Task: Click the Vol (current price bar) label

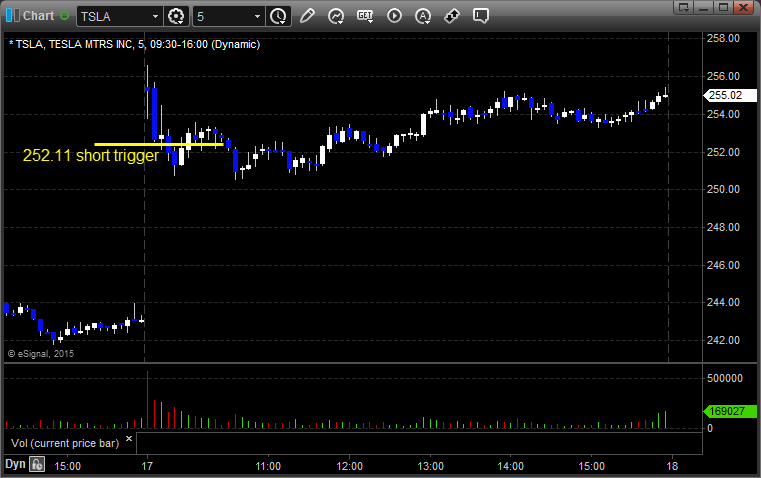Action: (x=65, y=444)
